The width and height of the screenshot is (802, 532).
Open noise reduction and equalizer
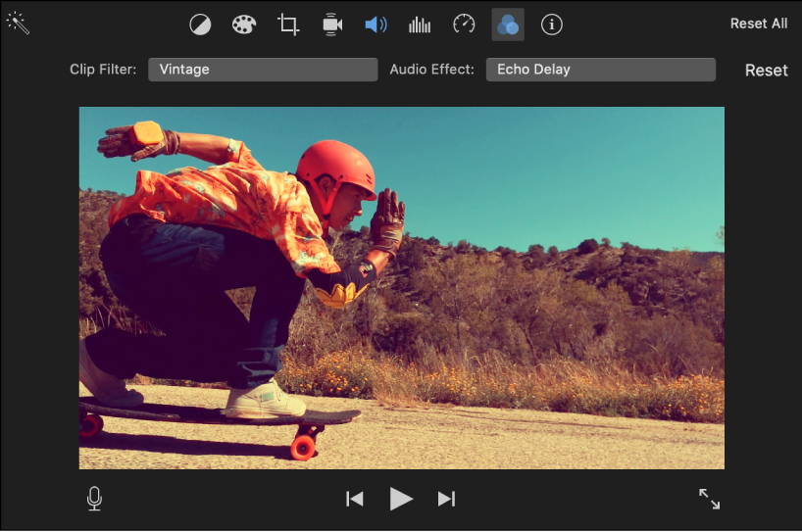click(420, 24)
